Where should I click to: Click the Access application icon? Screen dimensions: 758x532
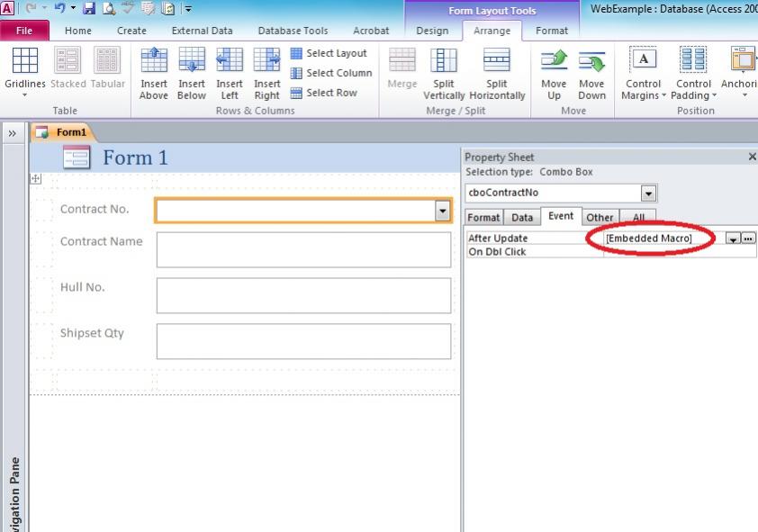tap(7, 8)
